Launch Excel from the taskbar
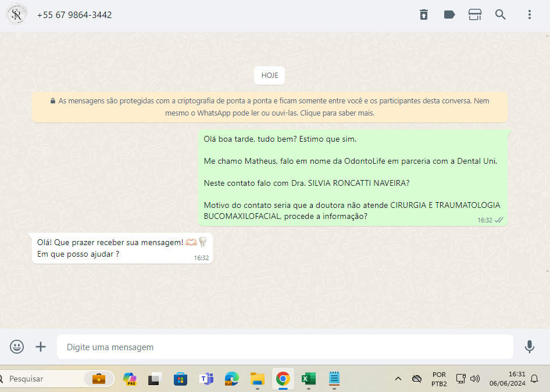Screen dimensions: 550x392 [308, 379]
